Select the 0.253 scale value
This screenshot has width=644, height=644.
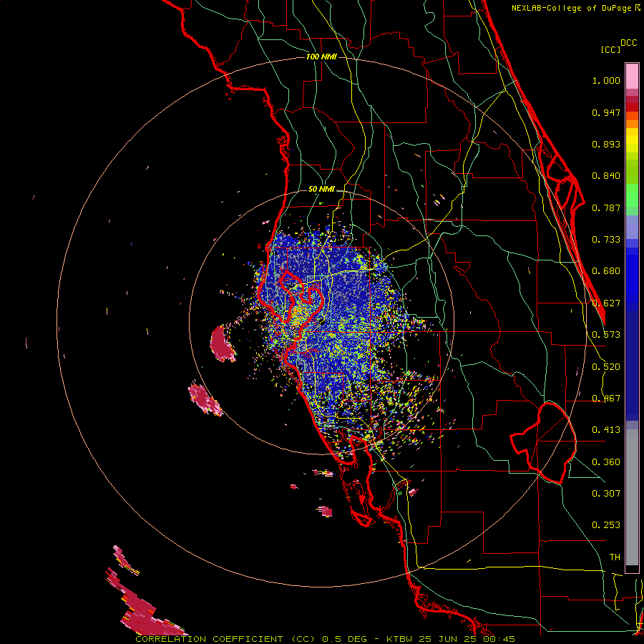(606, 525)
